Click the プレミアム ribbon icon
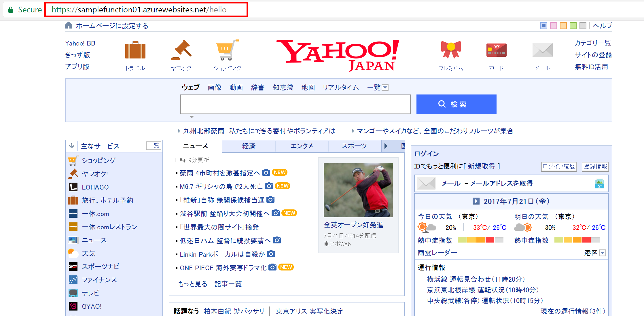The height and width of the screenshot is (316, 644). (x=451, y=50)
